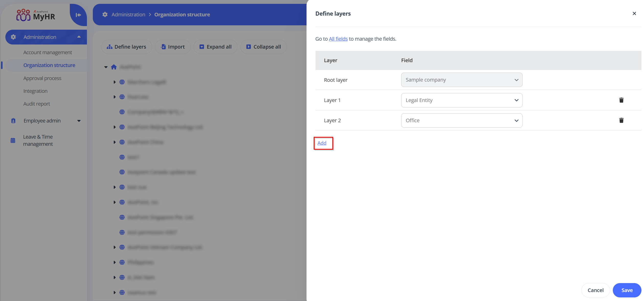Click the breadcrumb gear icon
The width and height of the screenshot is (644, 301).
[x=105, y=15]
